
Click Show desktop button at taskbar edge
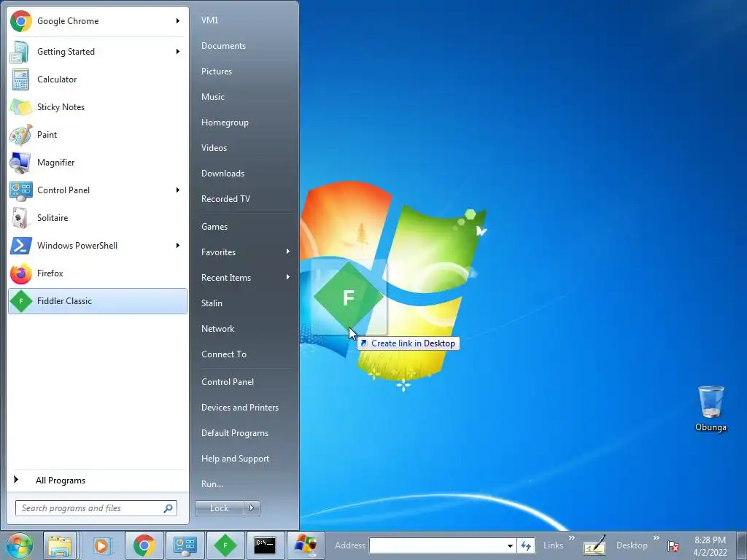(742, 545)
